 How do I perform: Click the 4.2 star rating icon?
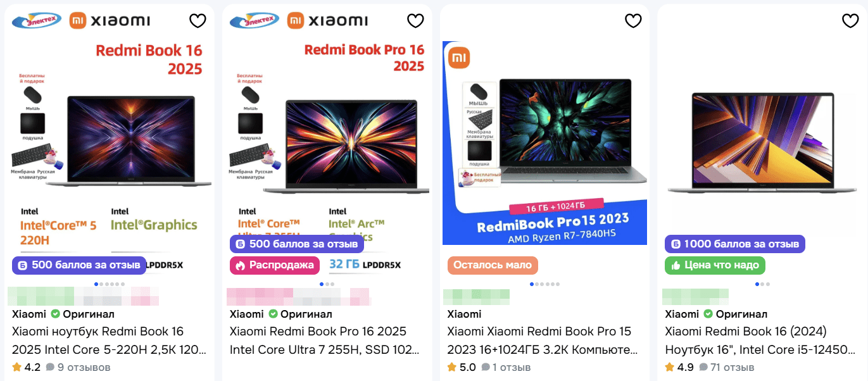16,367
